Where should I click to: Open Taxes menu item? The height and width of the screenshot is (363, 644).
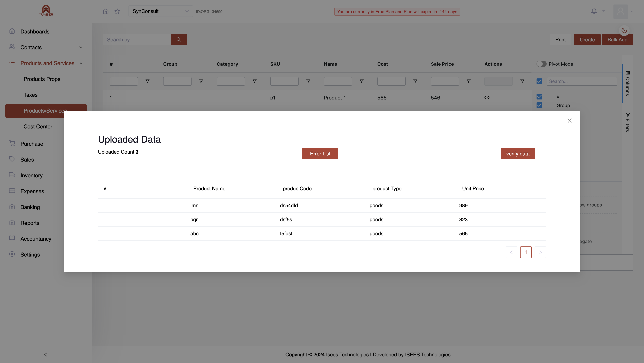pyautogui.click(x=31, y=95)
